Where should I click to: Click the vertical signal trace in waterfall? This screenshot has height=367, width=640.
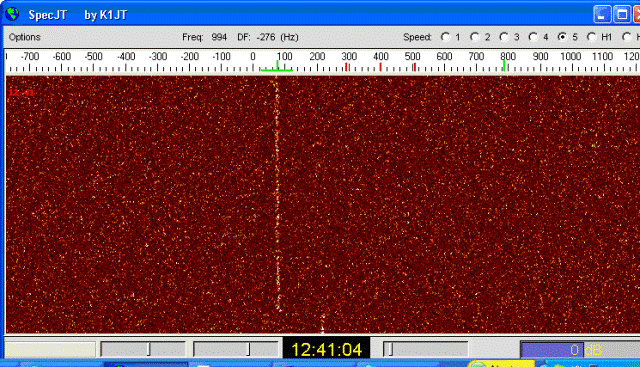point(277,196)
